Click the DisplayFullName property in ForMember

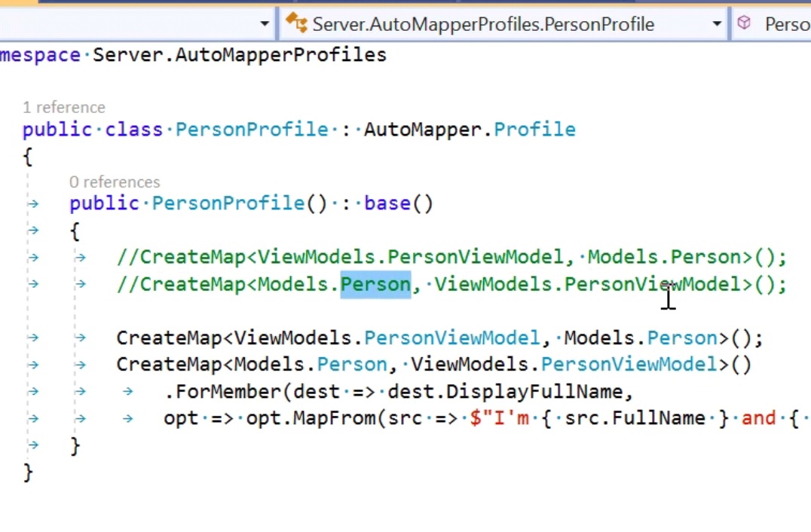click(x=534, y=392)
